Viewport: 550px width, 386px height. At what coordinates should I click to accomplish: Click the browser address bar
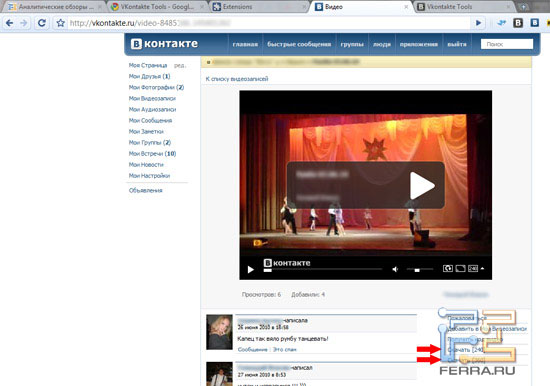268,23
